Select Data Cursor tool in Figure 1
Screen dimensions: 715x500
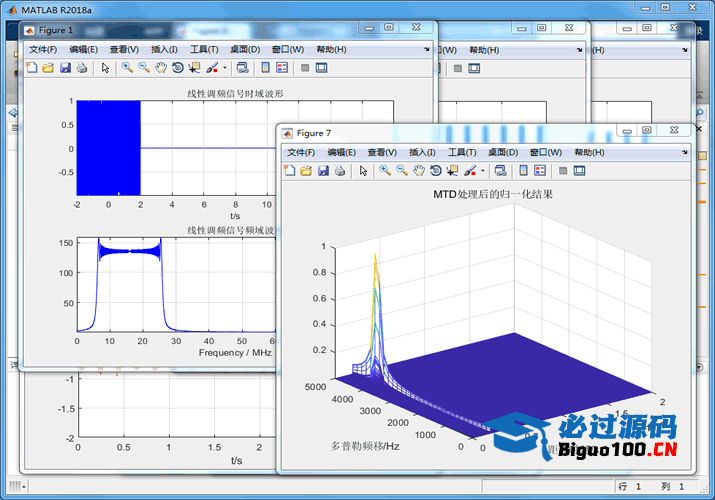click(195, 68)
